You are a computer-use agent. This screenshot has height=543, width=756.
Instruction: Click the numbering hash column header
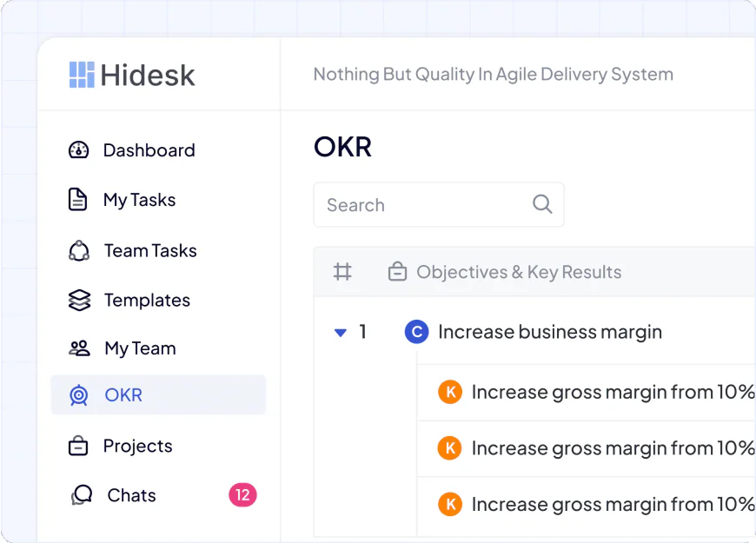pos(342,271)
